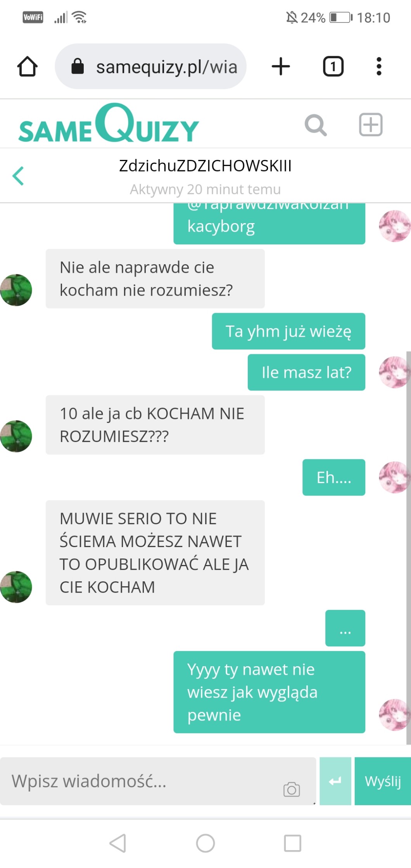Toggle the enter-to-send return key button
411x868 pixels.
[335, 781]
